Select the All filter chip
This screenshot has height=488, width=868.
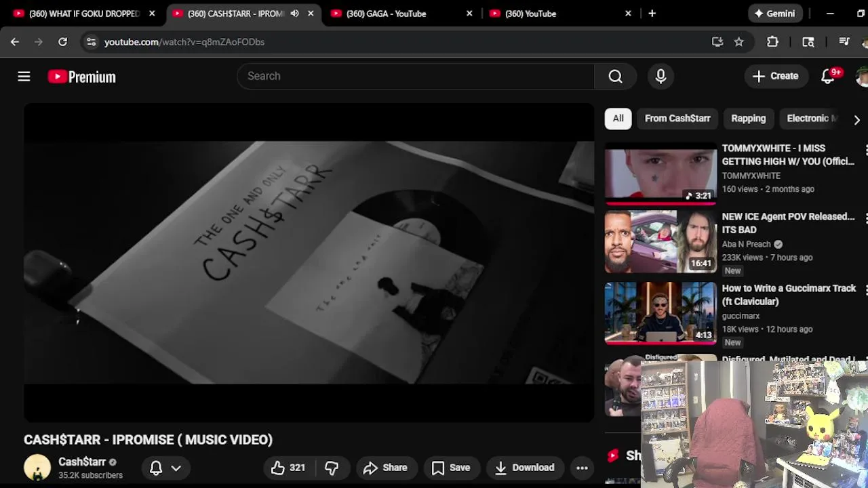[618, 119]
